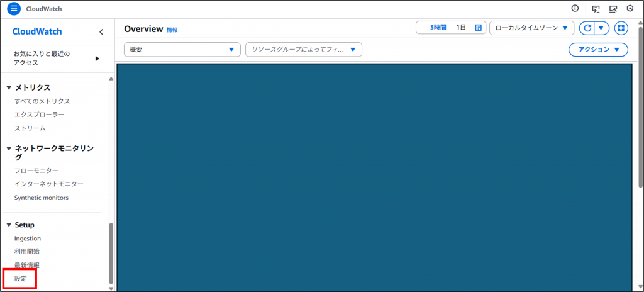Open the hamburger navigation menu
Viewport: 644px width, 292px height.
coord(14,9)
